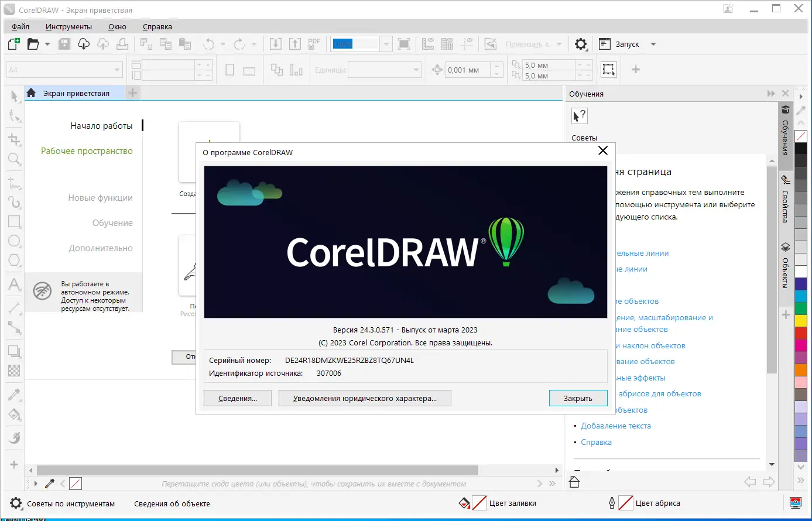Select the Drop Shadow tool
Screen dimensions: 812x521
[x=15, y=351]
